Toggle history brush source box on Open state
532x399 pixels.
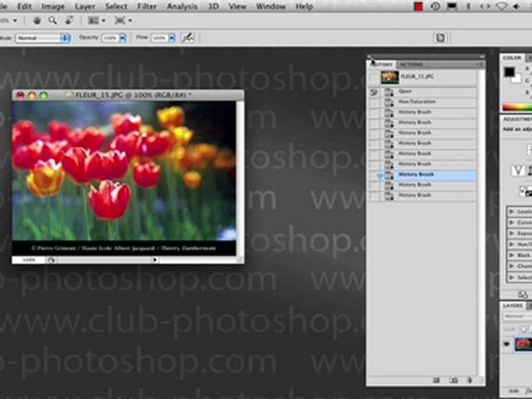[374, 91]
